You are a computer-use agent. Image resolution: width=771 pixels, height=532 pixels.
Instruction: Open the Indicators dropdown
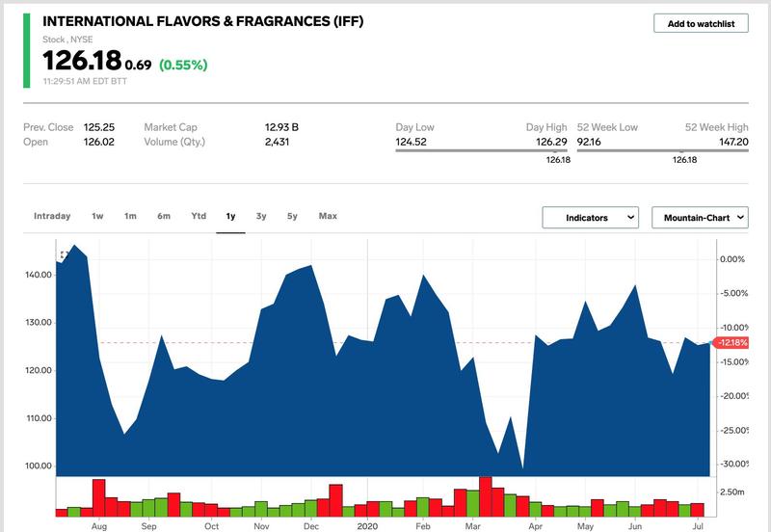coord(590,217)
